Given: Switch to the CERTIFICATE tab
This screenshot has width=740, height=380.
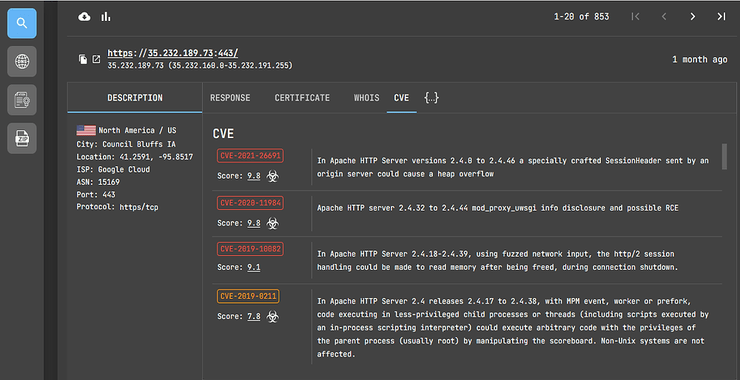Looking at the screenshot, I should (x=302, y=98).
